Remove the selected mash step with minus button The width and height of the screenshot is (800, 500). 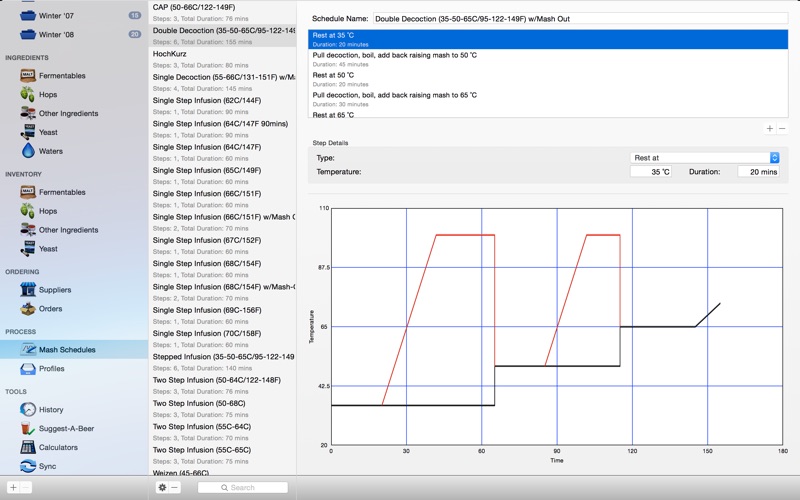pos(781,129)
